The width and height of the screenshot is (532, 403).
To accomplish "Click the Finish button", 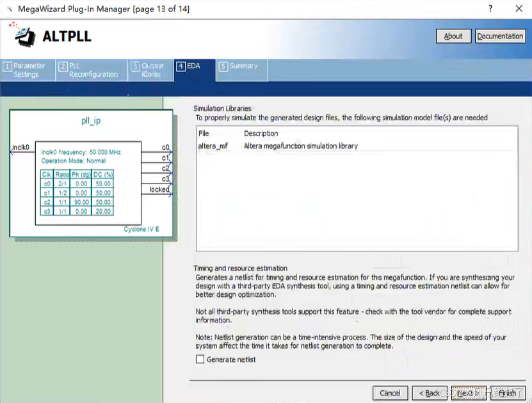I will (508, 393).
